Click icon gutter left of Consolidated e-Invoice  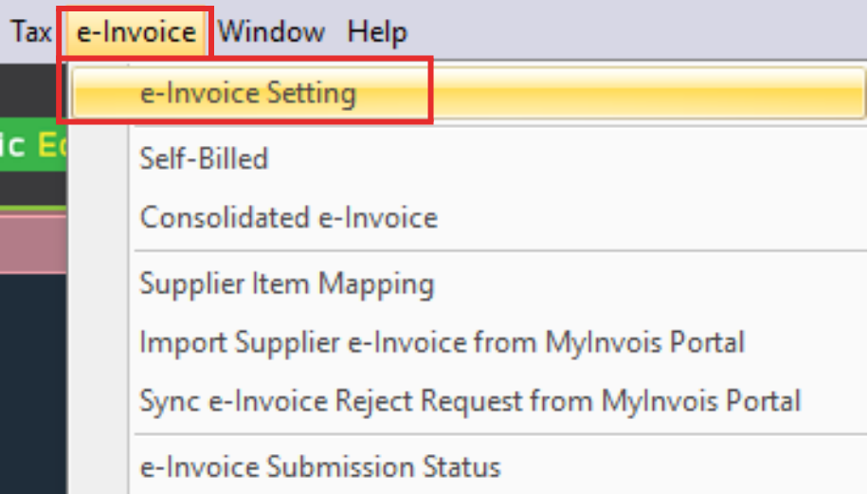tap(98, 218)
